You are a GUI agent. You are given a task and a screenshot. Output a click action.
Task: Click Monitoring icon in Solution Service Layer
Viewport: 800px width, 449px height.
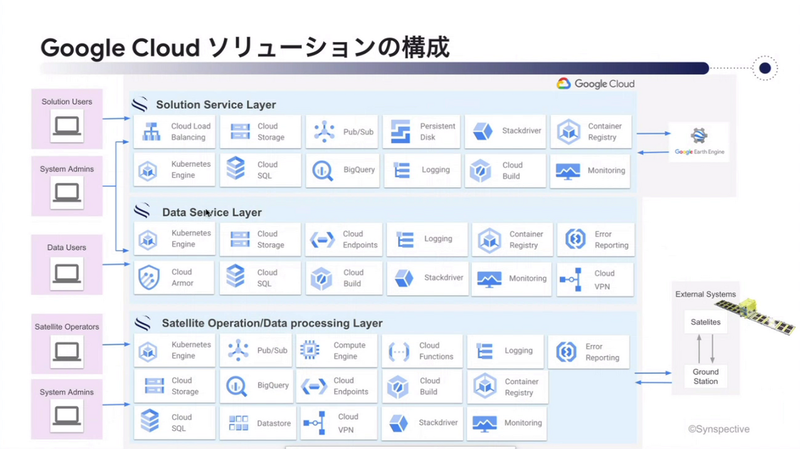(568, 171)
